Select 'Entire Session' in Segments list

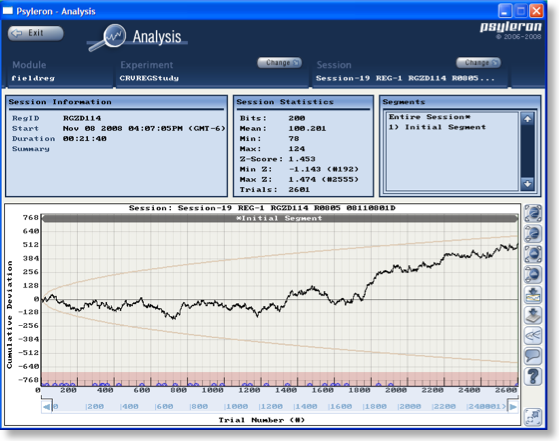point(430,117)
